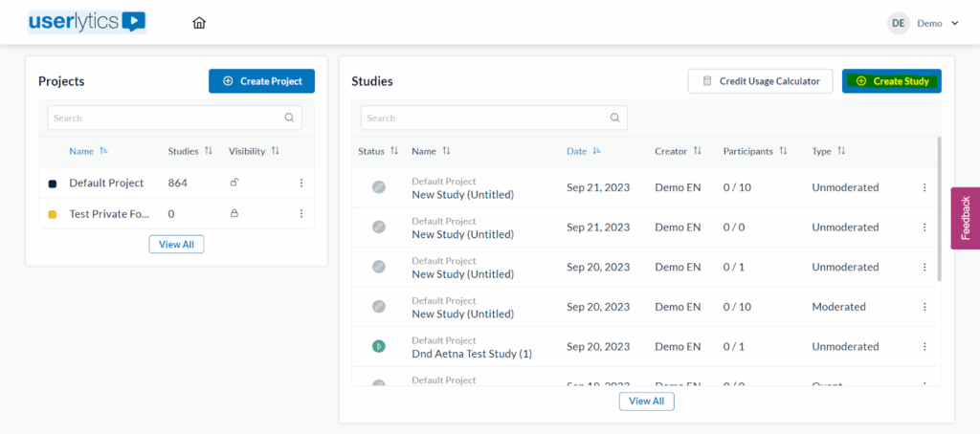The image size is (980, 434).
Task: Sort studies by Participants column
Action: click(754, 151)
